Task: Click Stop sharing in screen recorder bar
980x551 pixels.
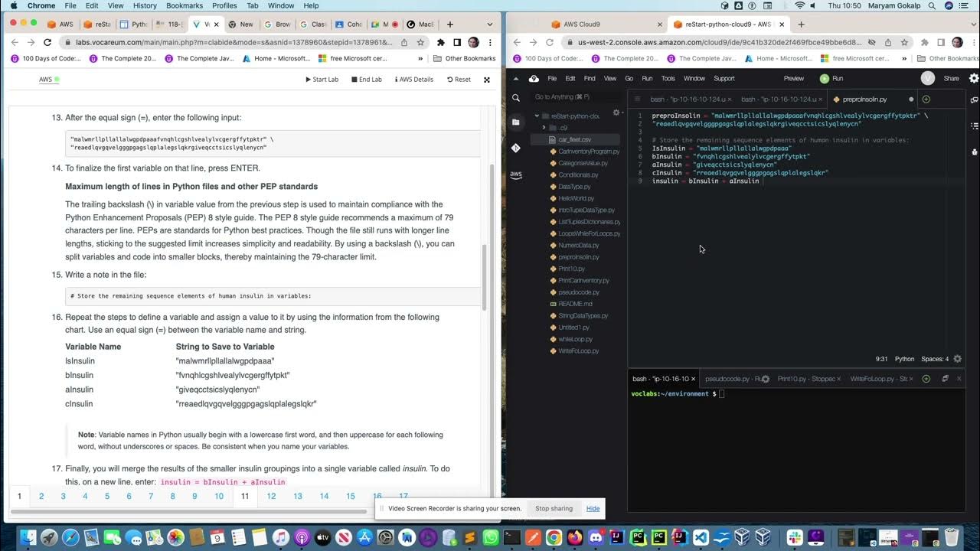Action: [554, 508]
